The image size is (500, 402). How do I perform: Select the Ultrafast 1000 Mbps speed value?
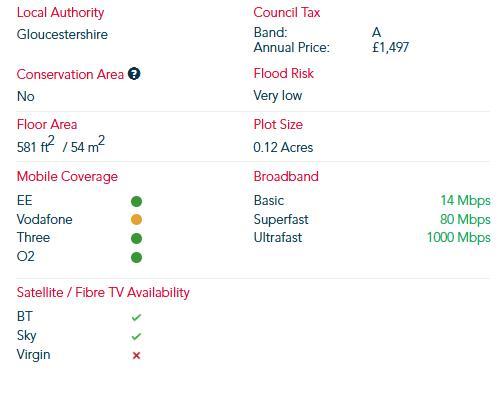tap(459, 238)
